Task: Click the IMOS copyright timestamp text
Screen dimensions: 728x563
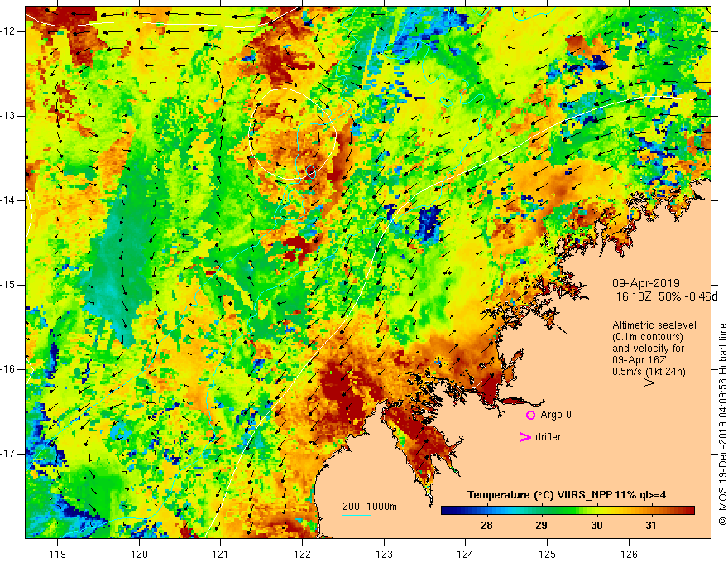Action: point(722,424)
